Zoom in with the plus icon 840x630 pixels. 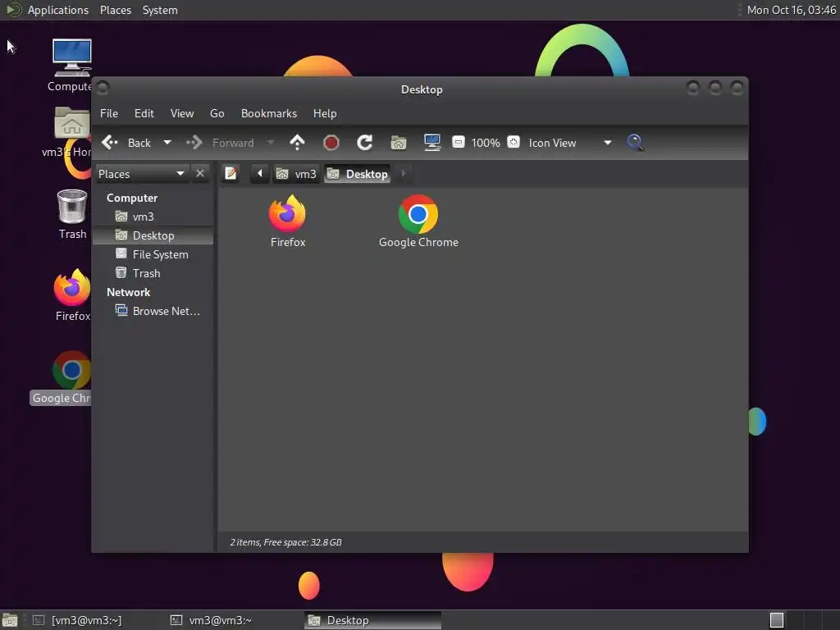[514, 142]
